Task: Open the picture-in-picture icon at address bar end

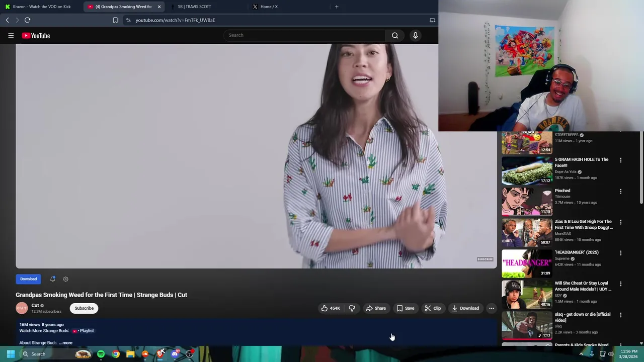Action: point(432,20)
